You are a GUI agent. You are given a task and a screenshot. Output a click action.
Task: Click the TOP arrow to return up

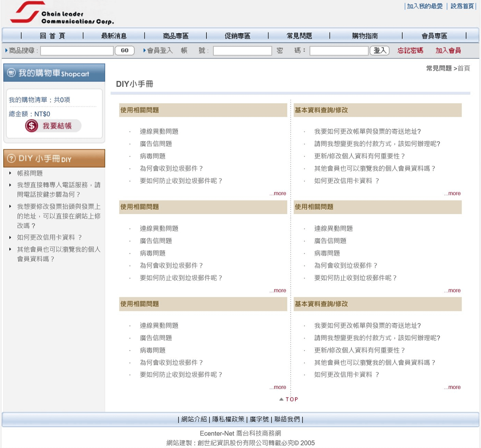(x=289, y=399)
